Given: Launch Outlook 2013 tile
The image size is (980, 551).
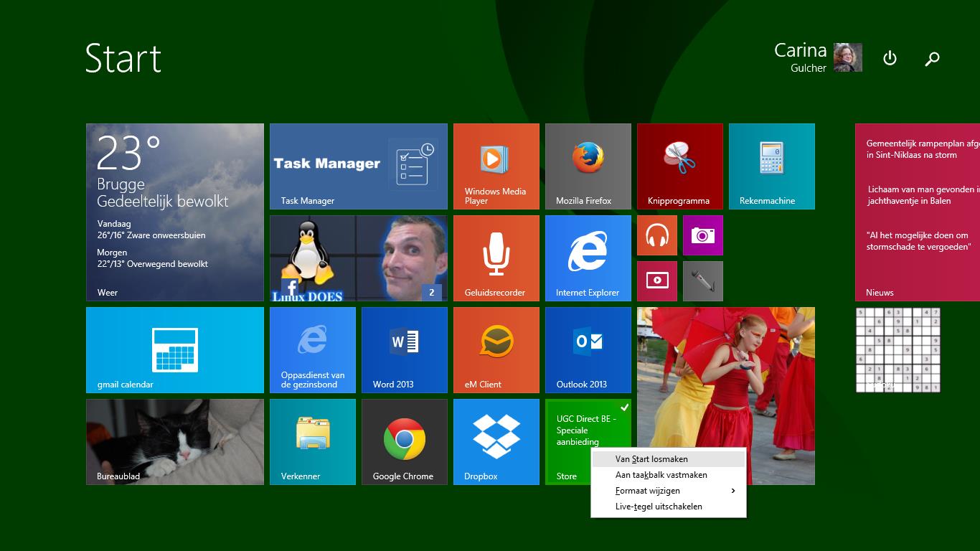Looking at the screenshot, I should (588, 350).
